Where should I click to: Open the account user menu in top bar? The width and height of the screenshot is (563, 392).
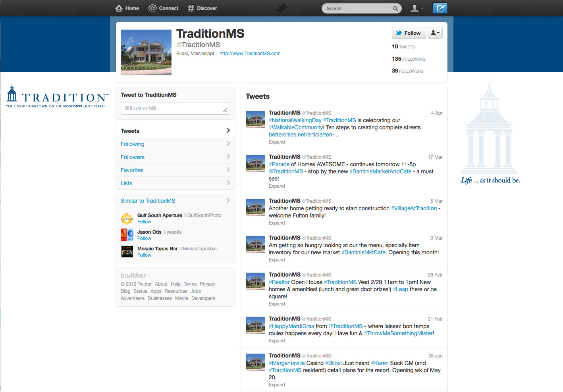(x=417, y=8)
